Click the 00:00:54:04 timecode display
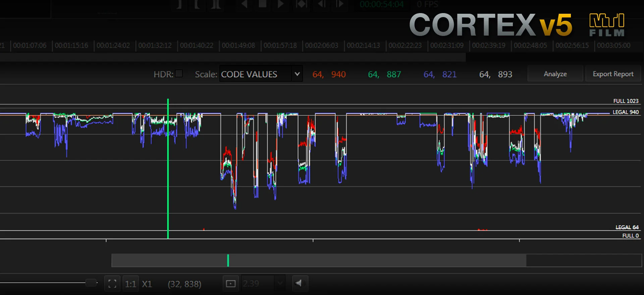 382,4
